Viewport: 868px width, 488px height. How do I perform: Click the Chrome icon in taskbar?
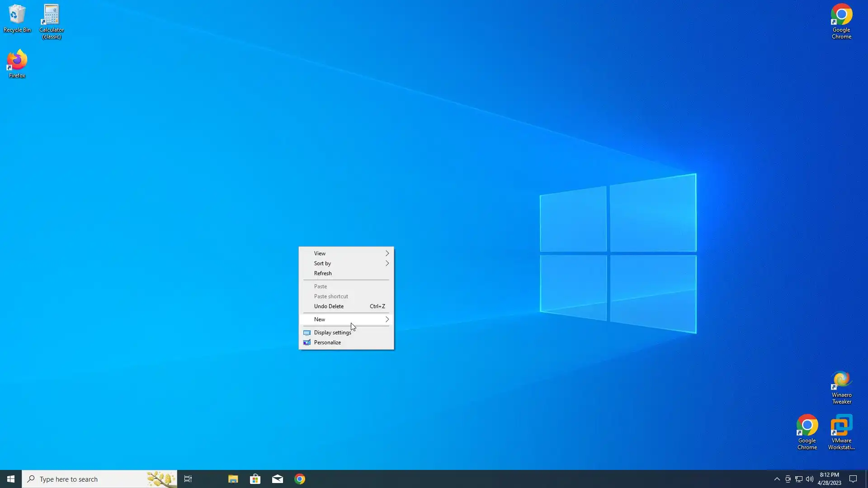pyautogui.click(x=300, y=479)
